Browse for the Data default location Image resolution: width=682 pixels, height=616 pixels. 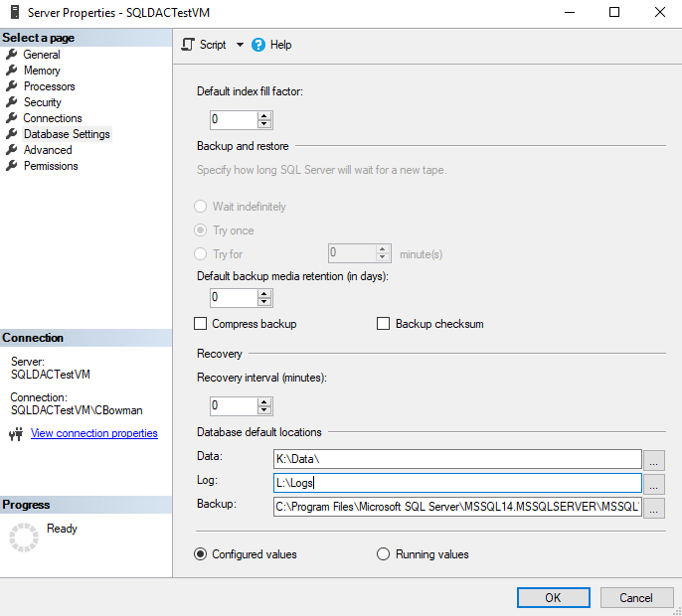coord(653,460)
